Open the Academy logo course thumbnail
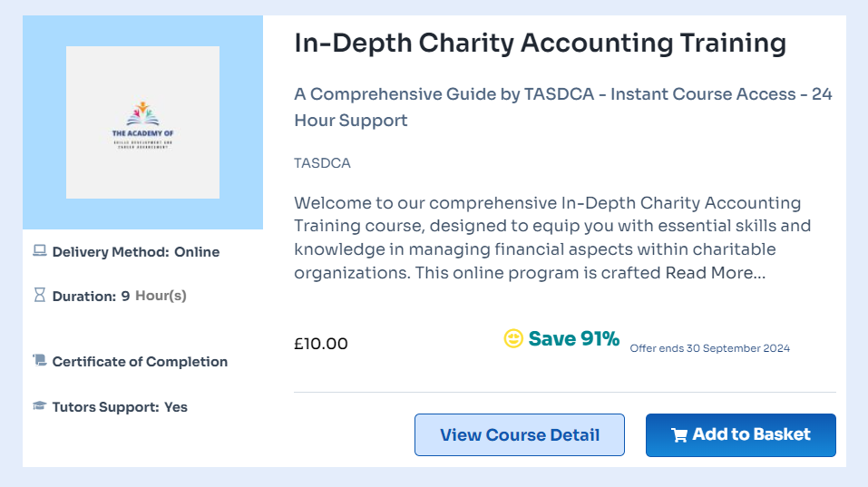Viewport: 868px width, 487px height. coord(142,122)
